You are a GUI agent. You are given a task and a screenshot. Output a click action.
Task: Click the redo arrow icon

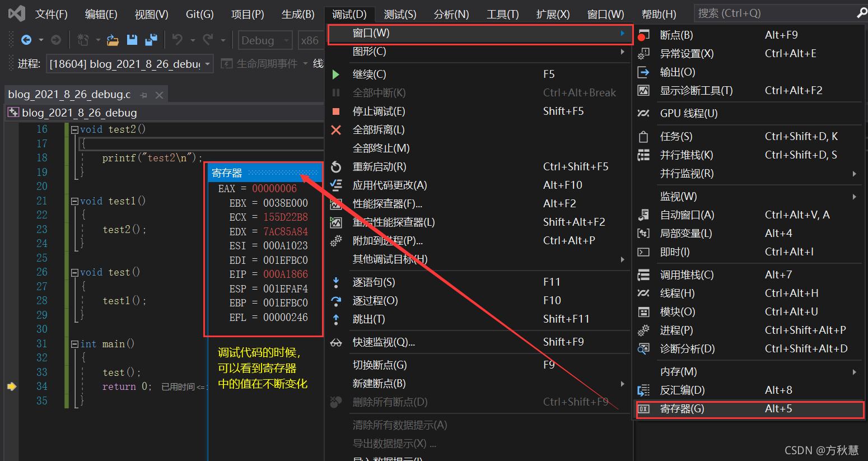[208, 40]
